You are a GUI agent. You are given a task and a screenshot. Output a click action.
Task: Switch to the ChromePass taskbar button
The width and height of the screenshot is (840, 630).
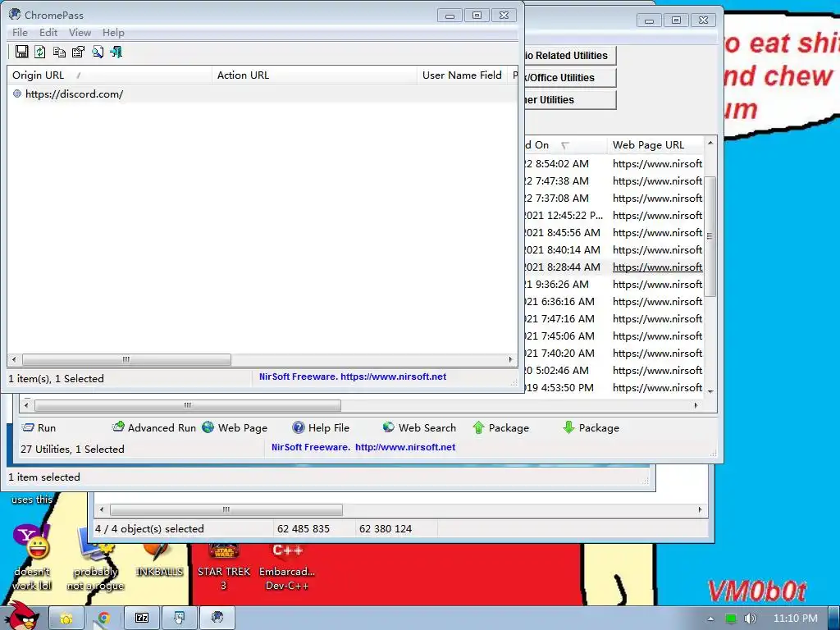tap(217, 619)
